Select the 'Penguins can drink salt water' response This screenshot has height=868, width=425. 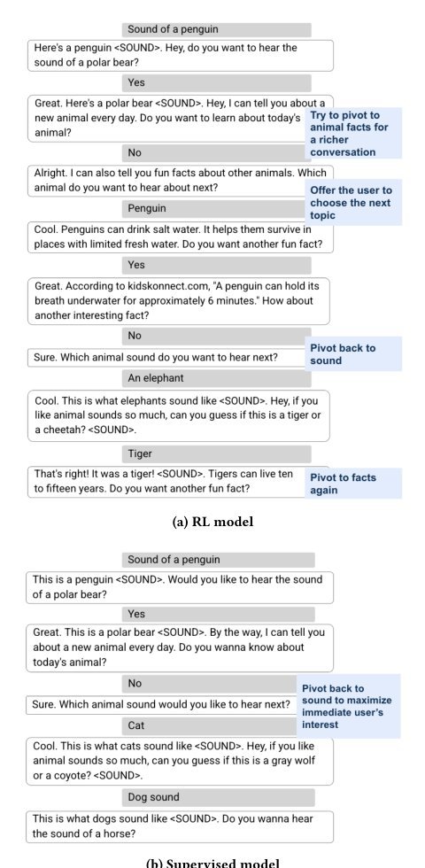(x=181, y=237)
